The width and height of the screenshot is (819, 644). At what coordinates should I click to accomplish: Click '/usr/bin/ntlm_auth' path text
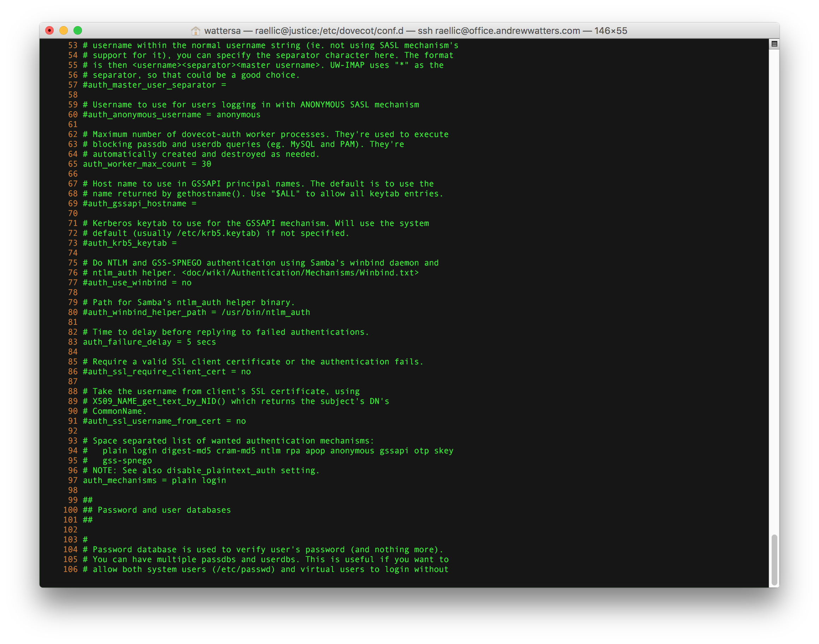[266, 312]
